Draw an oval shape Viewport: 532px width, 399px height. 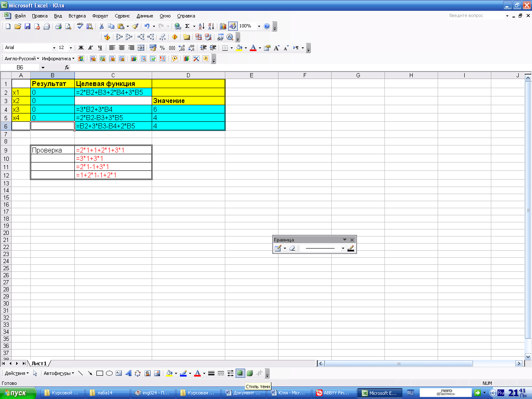coord(109,373)
